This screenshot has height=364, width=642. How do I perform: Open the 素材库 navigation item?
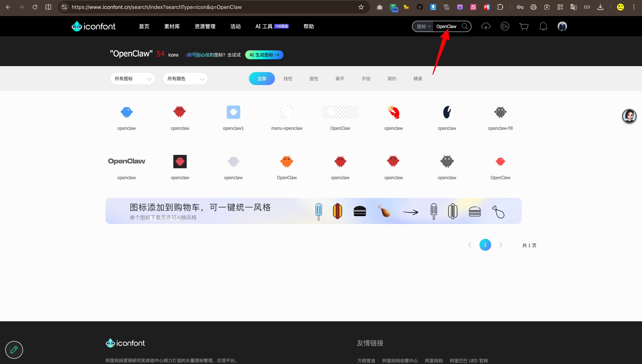pos(172,26)
